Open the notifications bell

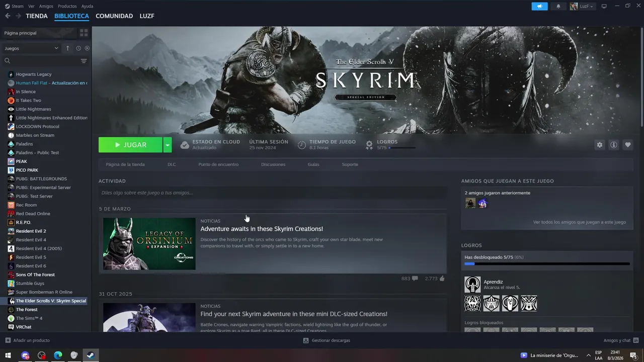pyautogui.click(x=558, y=6)
